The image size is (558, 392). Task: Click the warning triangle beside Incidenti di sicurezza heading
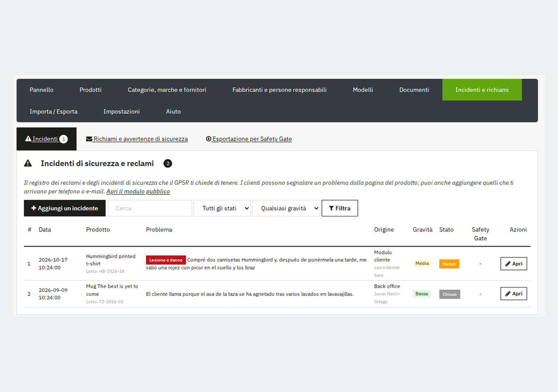[x=28, y=163]
